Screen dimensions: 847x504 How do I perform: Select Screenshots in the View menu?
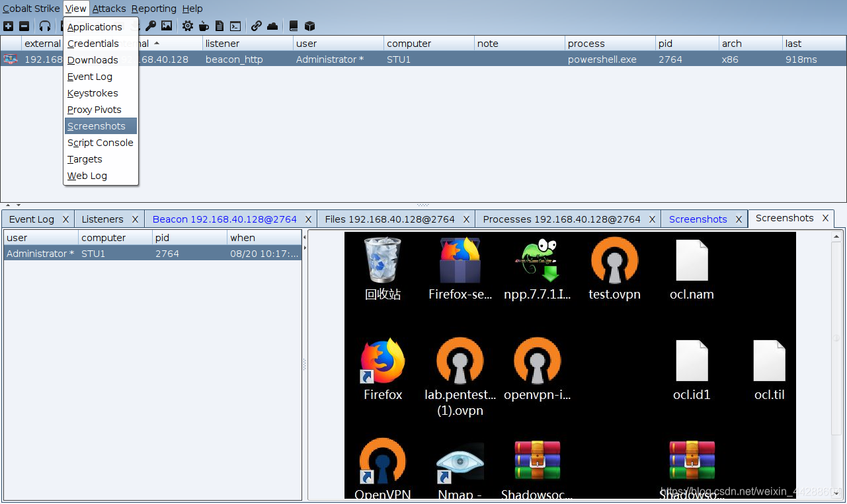pos(101,126)
